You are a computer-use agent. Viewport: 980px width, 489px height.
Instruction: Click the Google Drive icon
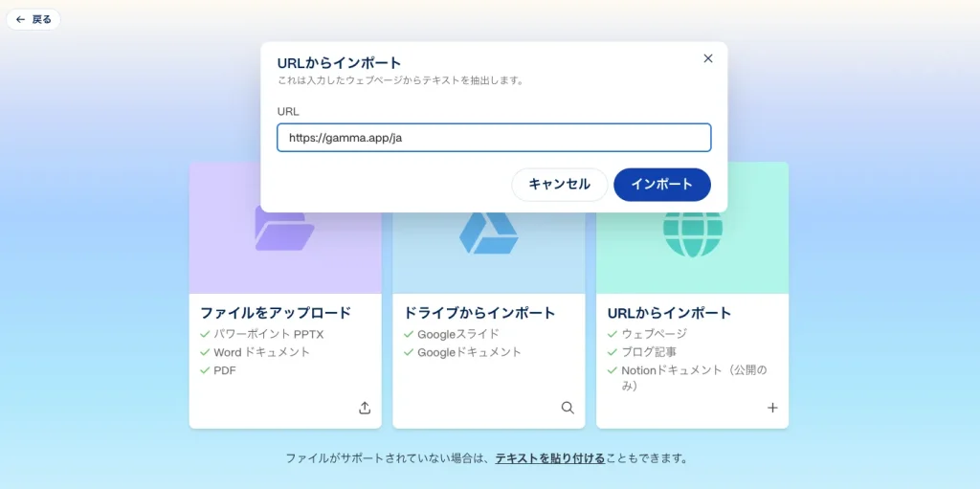(489, 233)
